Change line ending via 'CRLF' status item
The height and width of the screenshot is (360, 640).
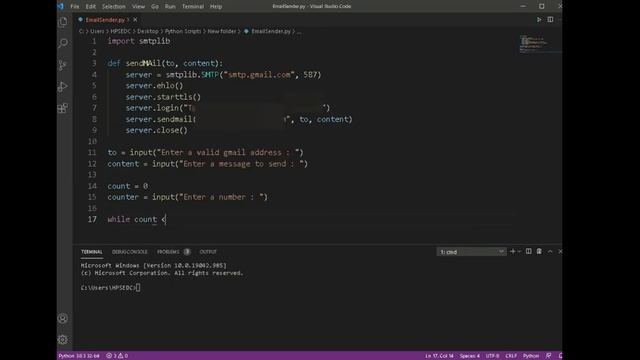click(x=511, y=356)
